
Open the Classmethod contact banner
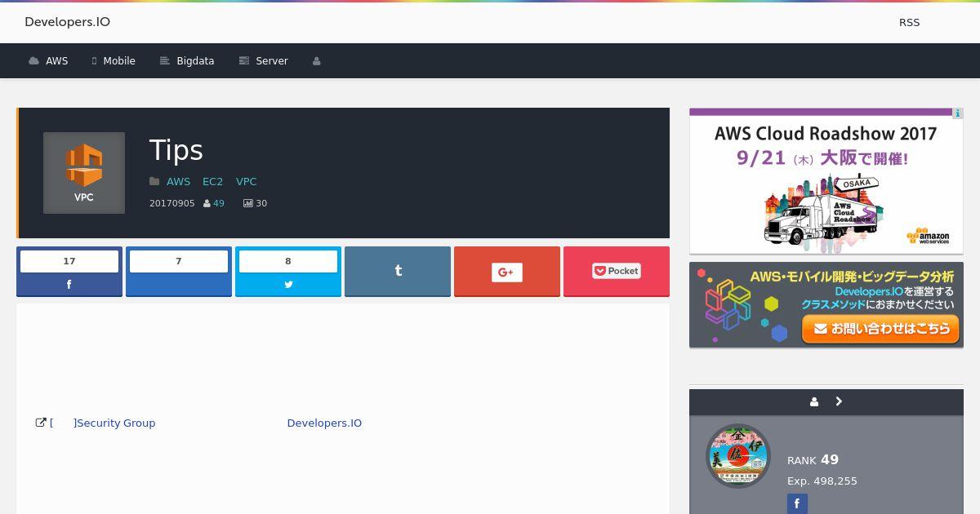[826, 305]
